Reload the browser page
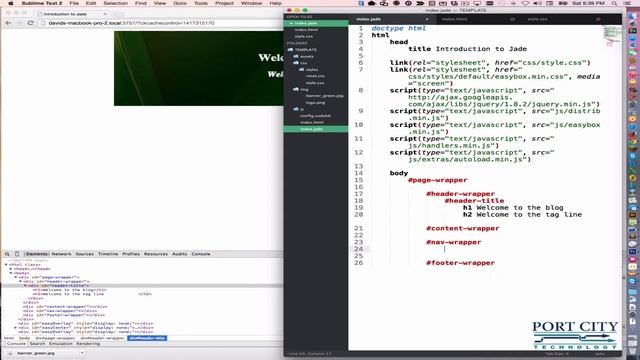 (x=31, y=23)
